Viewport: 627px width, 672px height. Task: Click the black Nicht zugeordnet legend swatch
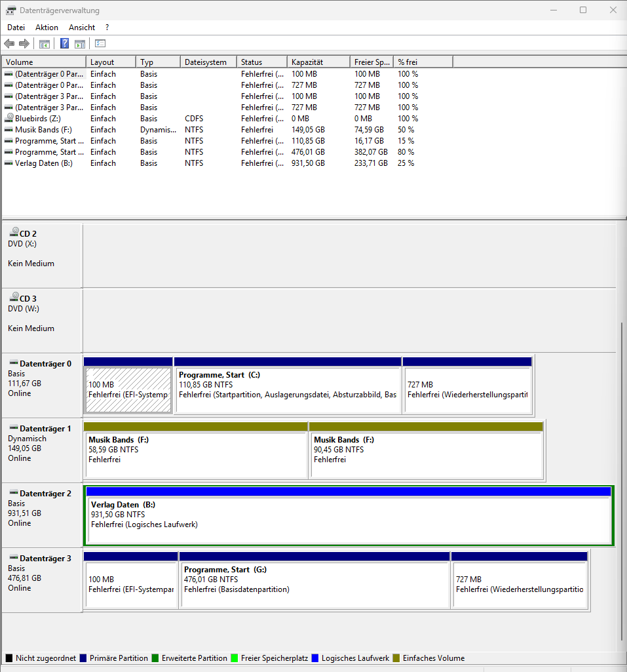(x=9, y=658)
